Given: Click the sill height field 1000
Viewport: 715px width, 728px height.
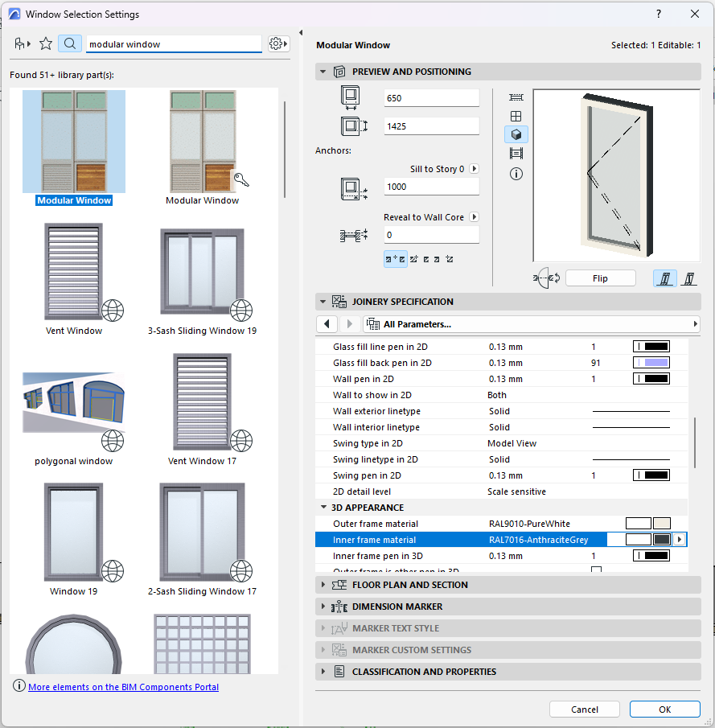Looking at the screenshot, I should (431, 187).
